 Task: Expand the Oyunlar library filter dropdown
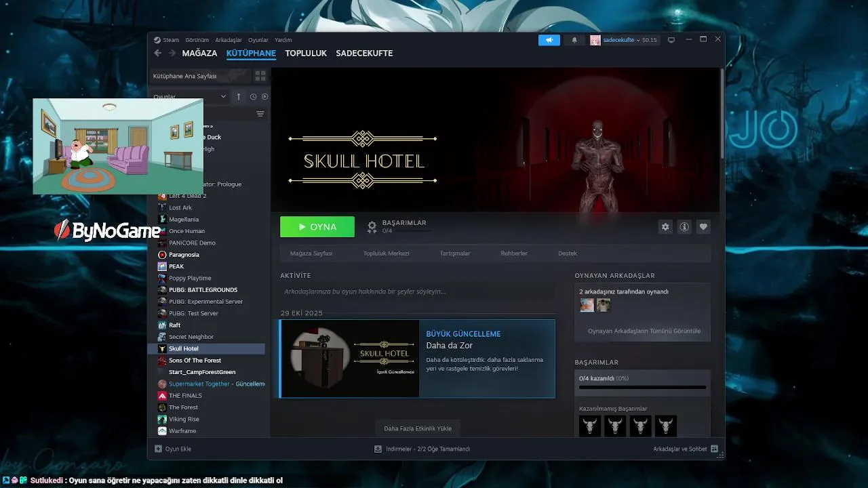click(x=223, y=97)
